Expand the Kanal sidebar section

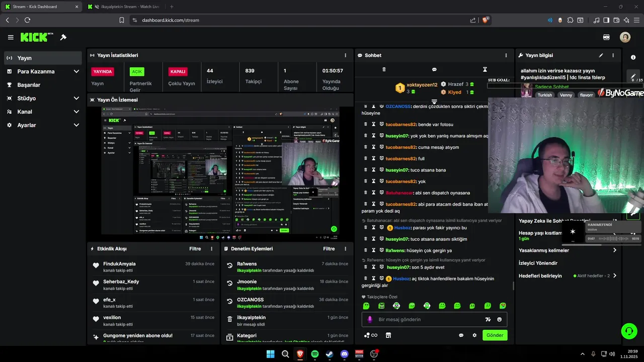(x=76, y=112)
